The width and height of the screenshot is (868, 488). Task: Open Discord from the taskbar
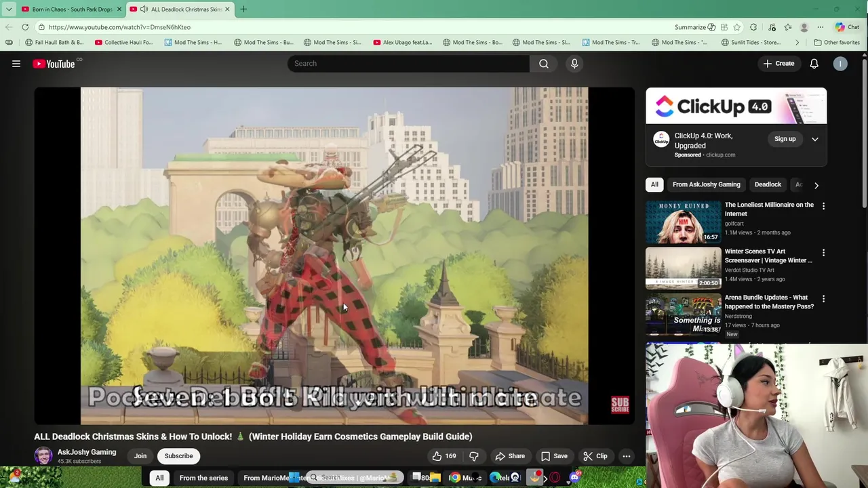tap(575, 478)
